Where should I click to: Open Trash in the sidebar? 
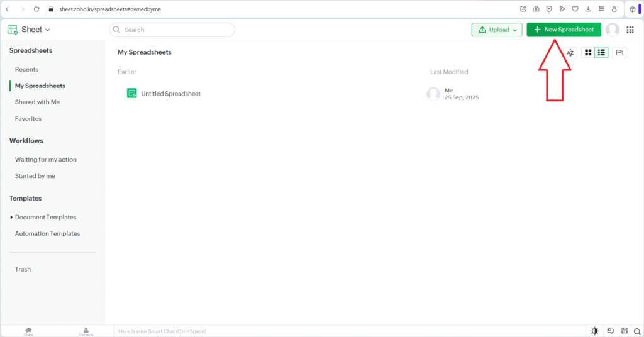pyautogui.click(x=23, y=269)
